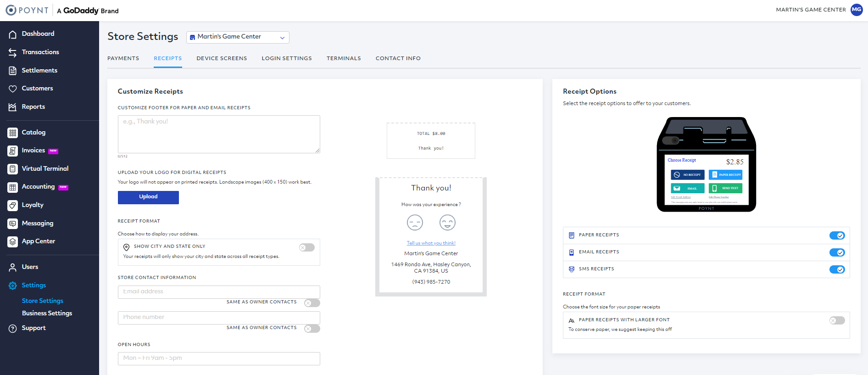Viewport: 868px width, 375px height.
Task: Click the location pin icon
Action: [x=127, y=247]
